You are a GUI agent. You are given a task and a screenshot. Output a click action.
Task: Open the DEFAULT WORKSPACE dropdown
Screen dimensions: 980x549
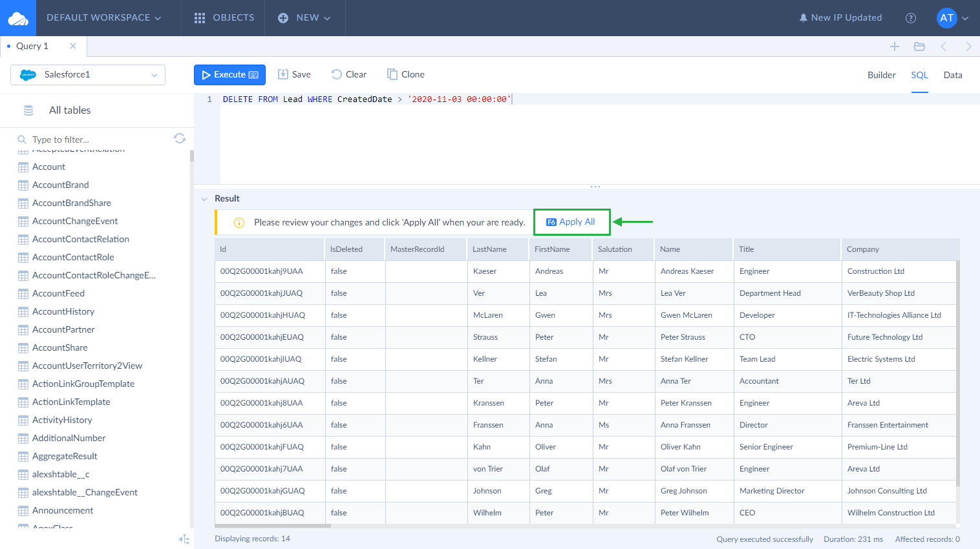point(103,17)
